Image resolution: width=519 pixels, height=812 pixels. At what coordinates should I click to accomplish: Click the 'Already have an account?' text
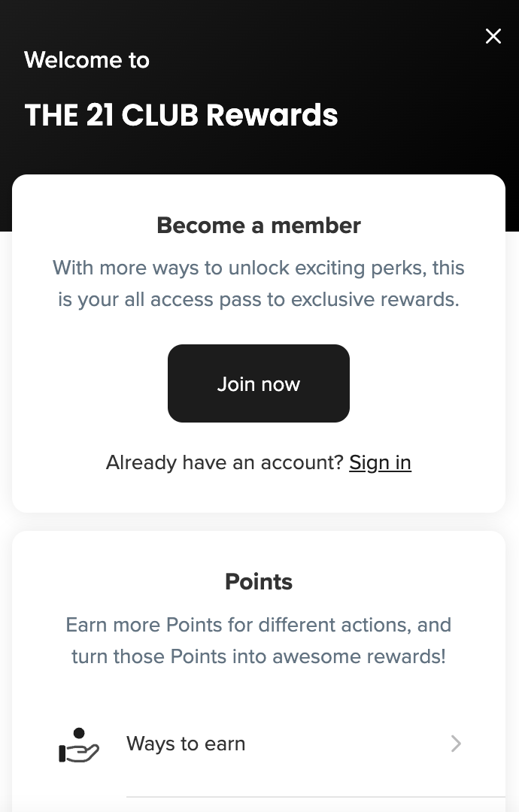224,462
